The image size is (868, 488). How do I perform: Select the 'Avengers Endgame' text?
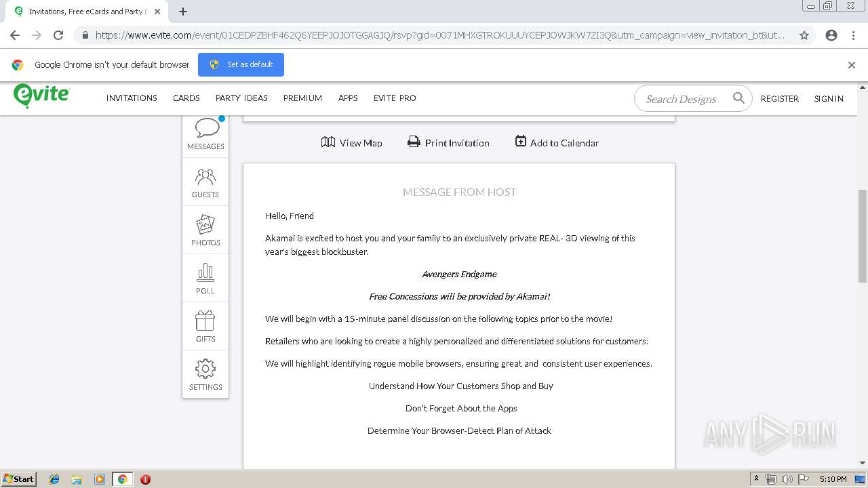point(459,274)
